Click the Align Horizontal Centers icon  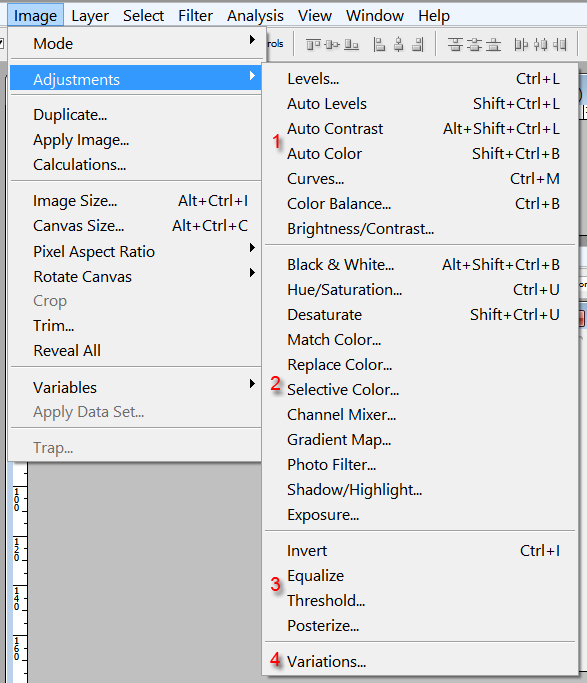(398, 44)
